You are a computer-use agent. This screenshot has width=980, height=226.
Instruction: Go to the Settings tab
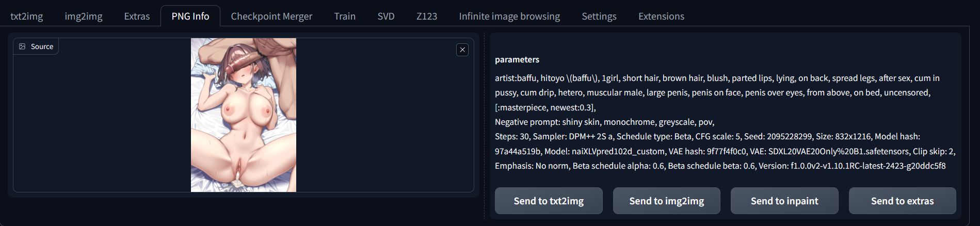pyautogui.click(x=599, y=16)
